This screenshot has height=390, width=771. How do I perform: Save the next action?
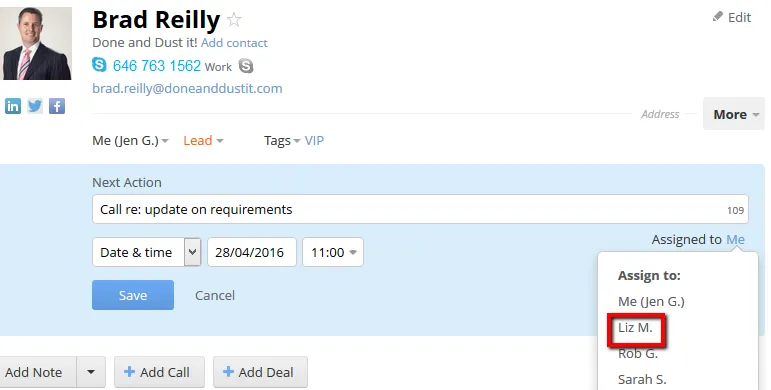(x=133, y=295)
